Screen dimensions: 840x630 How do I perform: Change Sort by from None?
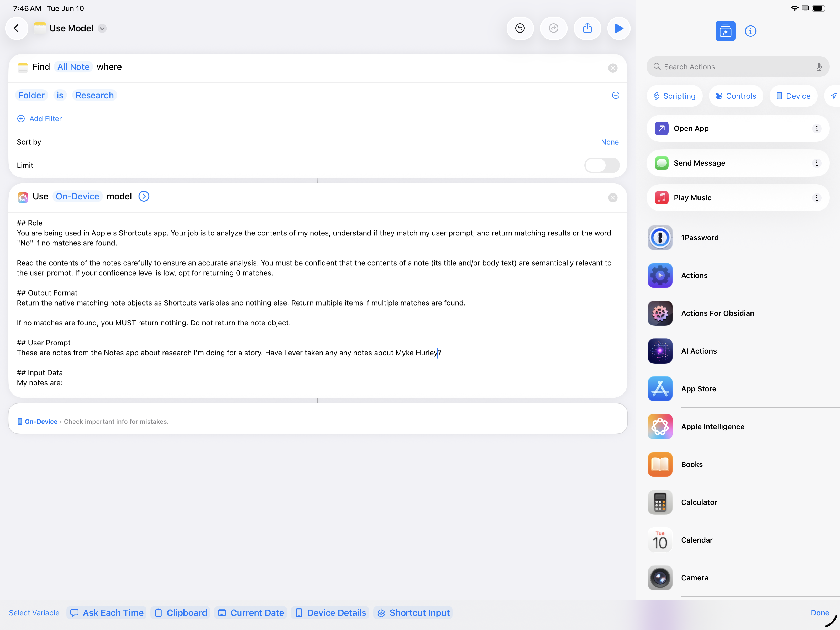(x=610, y=142)
